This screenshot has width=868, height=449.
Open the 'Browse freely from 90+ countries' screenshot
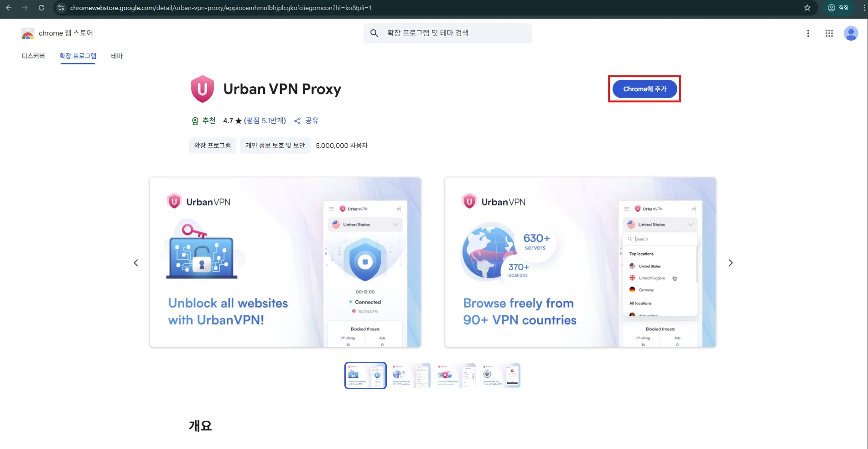point(581,262)
